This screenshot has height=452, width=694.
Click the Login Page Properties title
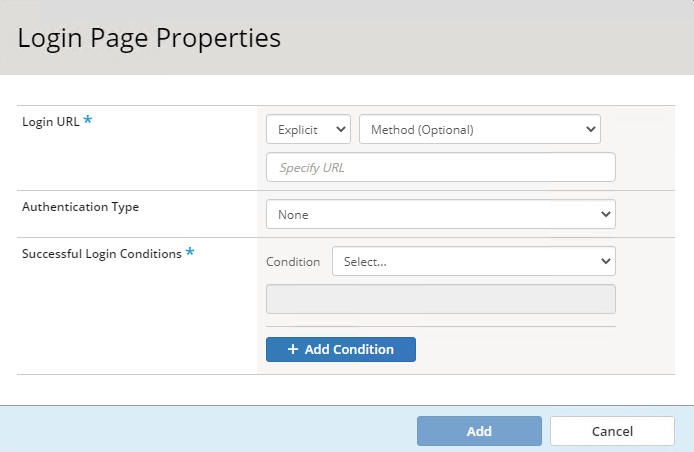point(149,39)
